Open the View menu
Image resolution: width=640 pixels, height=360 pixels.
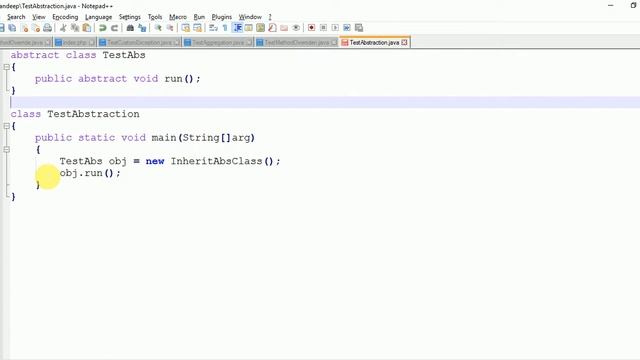39,17
